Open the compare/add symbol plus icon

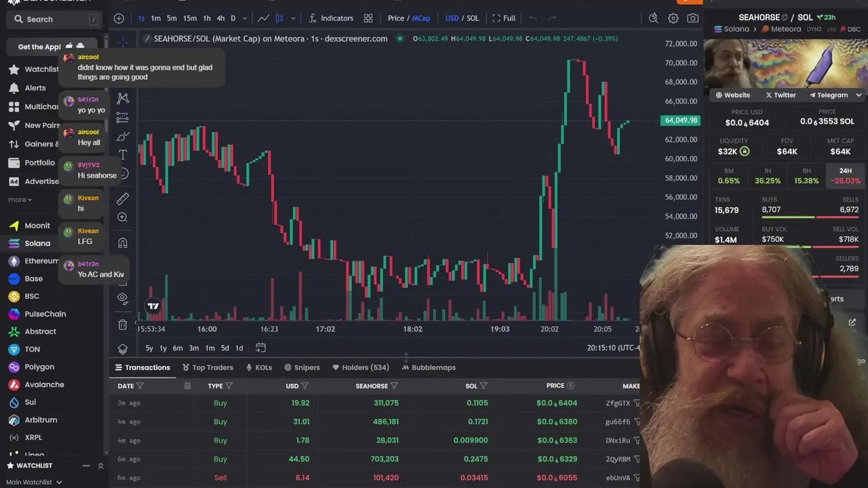tap(119, 18)
